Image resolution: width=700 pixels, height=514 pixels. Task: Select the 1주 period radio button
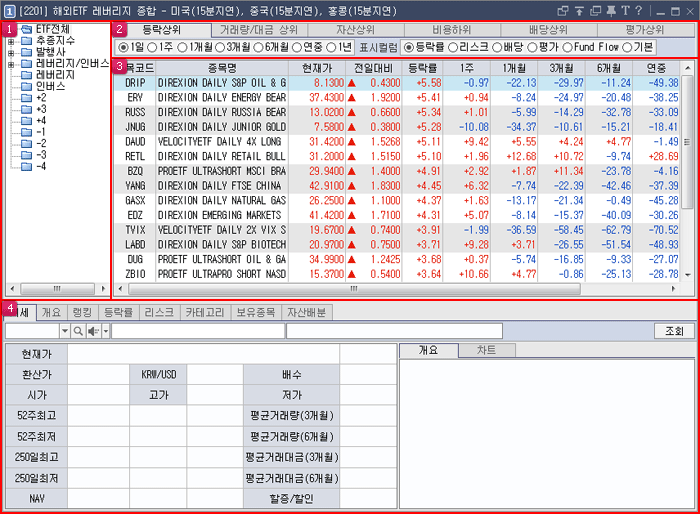point(152,47)
